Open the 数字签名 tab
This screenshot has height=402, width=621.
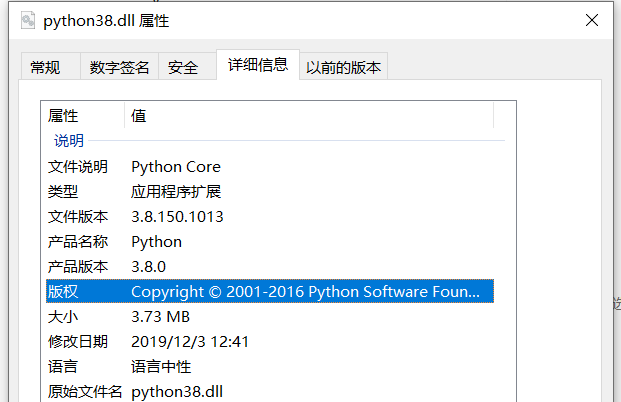pyautogui.click(x=119, y=67)
